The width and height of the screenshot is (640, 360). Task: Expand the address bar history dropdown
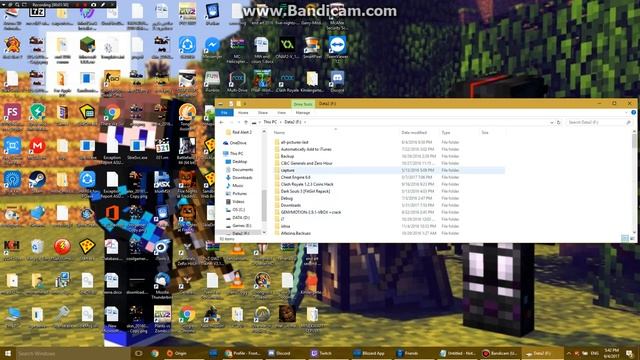(x=551, y=122)
